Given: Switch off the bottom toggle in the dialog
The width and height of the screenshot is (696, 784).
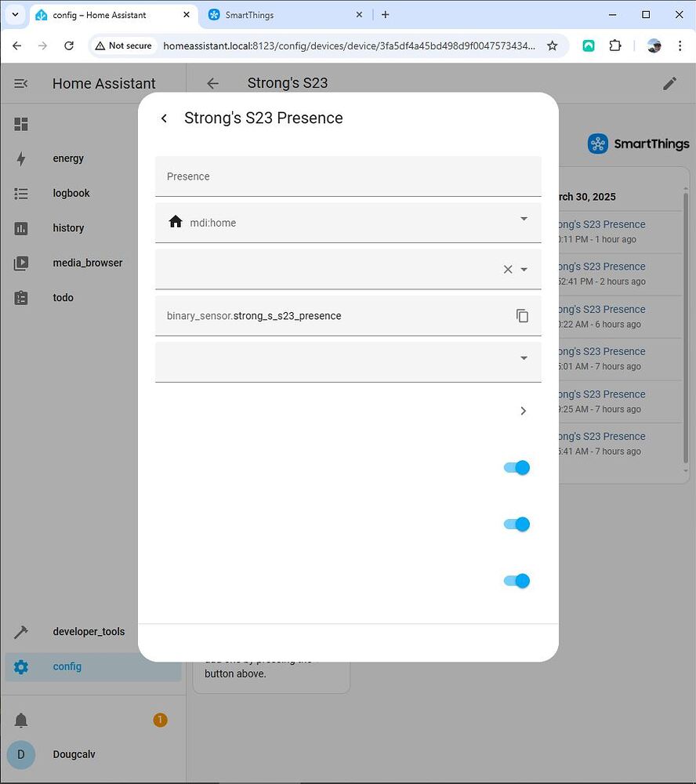Looking at the screenshot, I should [515, 580].
